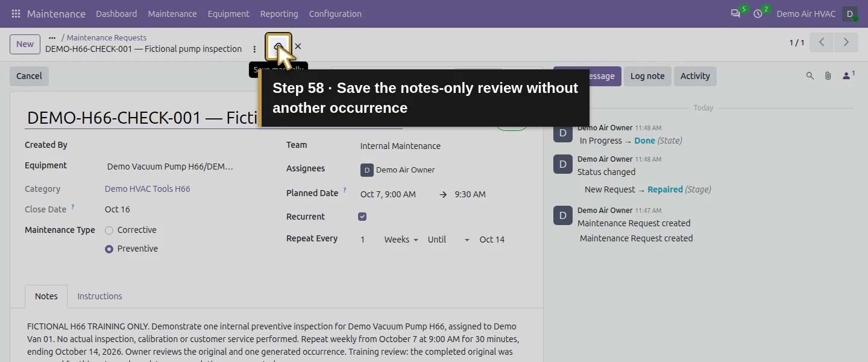
Task: Click the New button
Action: [25, 44]
